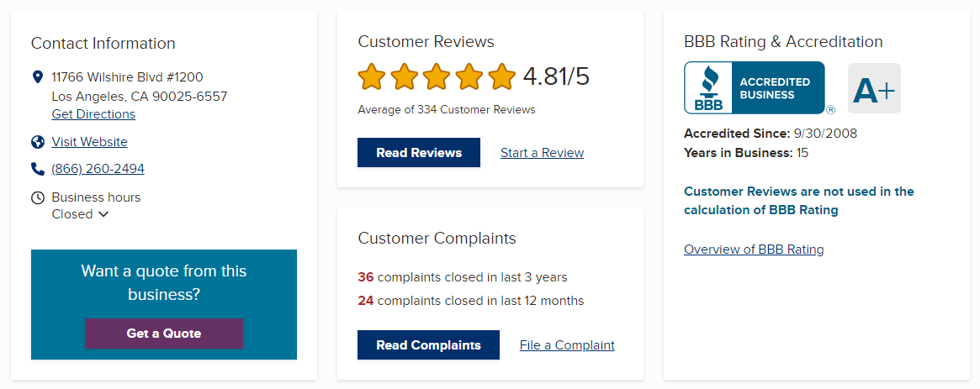Click the clock business hours icon
This screenshot has height=389, width=980.
tap(38, 197)
